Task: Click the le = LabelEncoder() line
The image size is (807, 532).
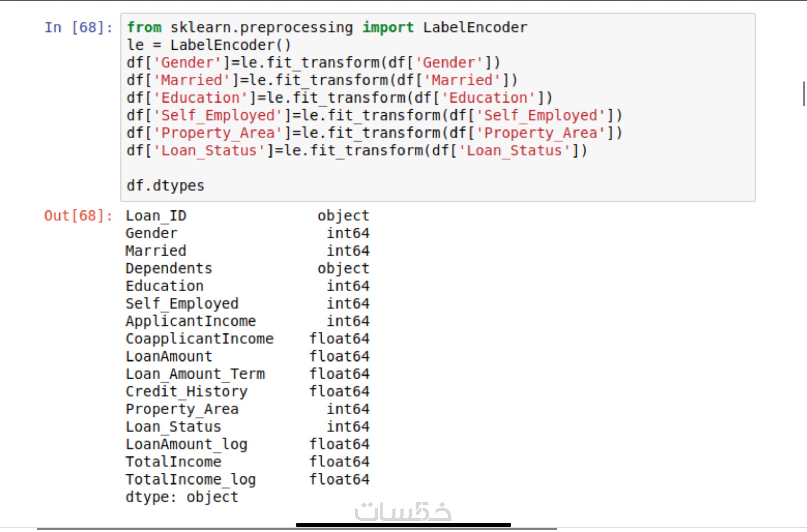Action: click(209, 45)
